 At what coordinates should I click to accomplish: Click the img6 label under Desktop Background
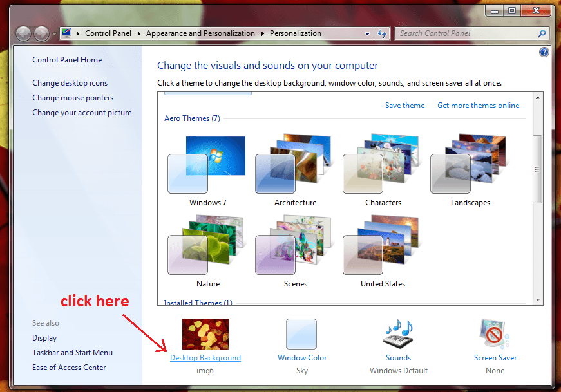[x=205, y=371]
